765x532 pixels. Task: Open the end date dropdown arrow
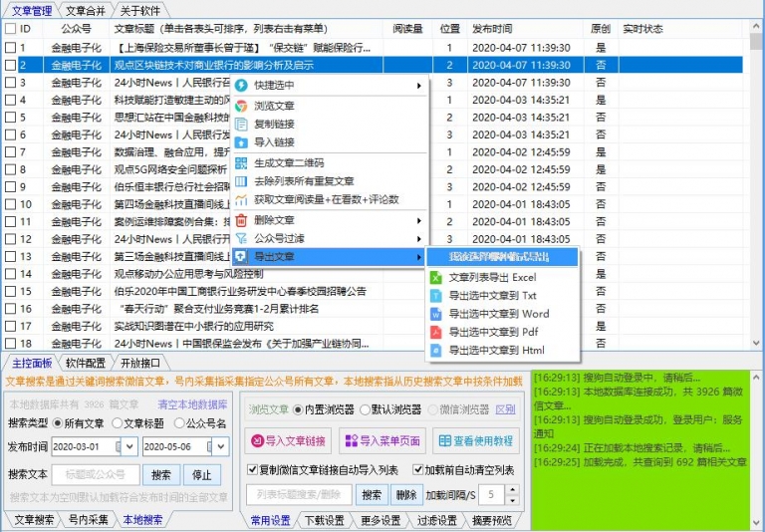pyautogui.click(x=221, y=446)
